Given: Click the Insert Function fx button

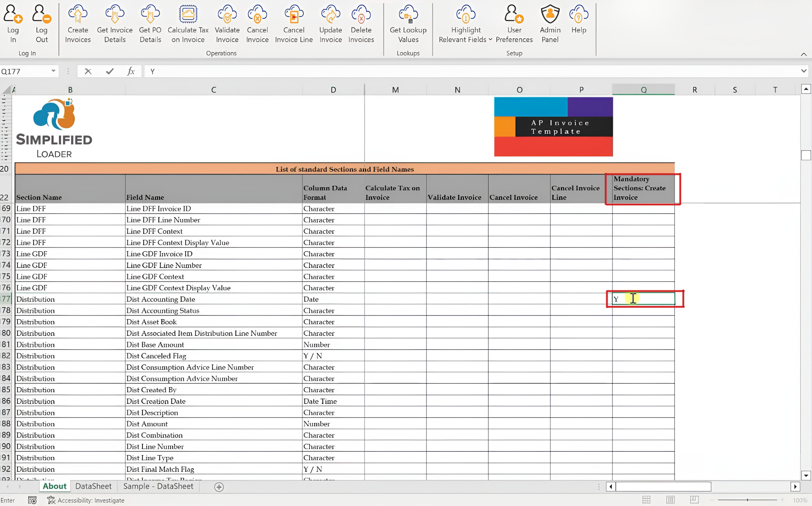Looking at the screenshot, I should [131, 71].
